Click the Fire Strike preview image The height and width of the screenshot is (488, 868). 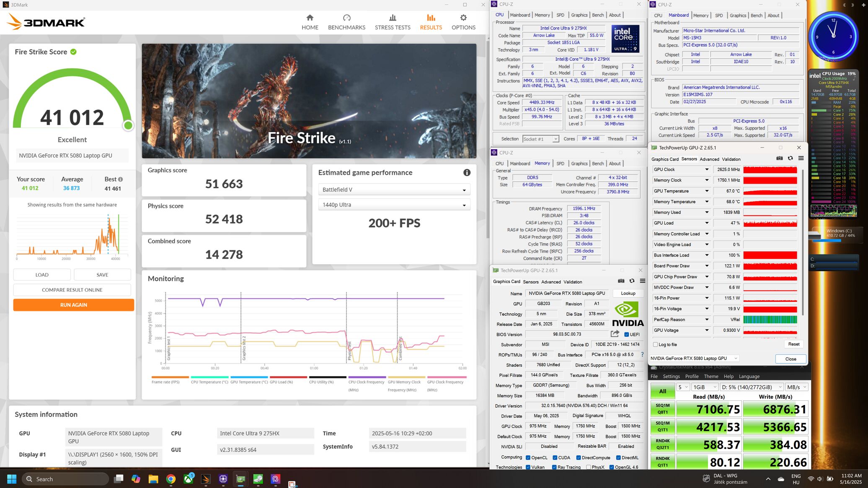[309, 101]
